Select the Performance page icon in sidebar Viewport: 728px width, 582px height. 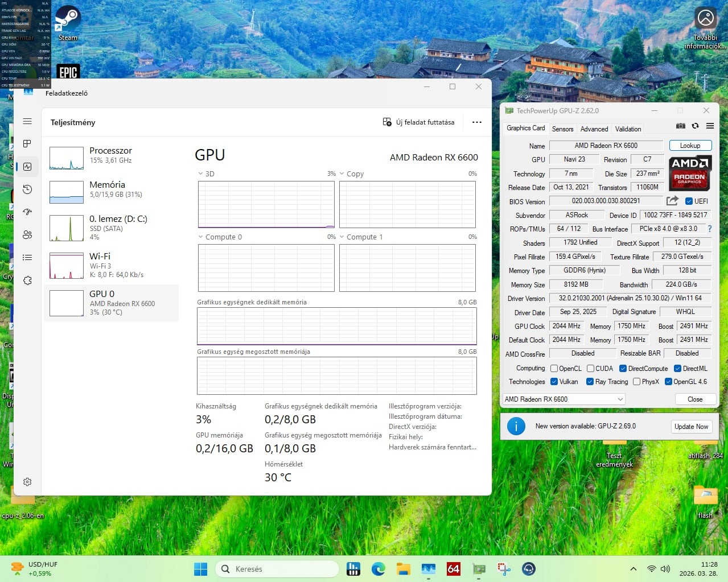(27, 167)
